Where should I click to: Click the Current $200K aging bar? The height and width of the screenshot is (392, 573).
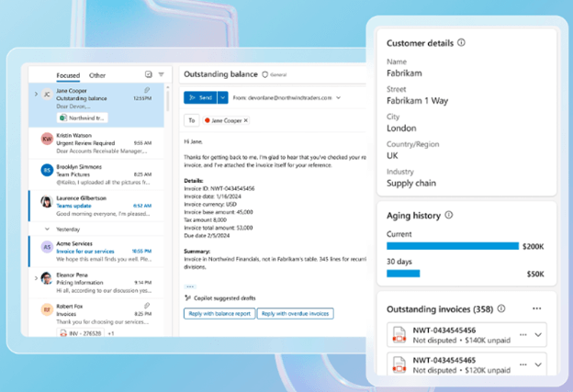pos(453,246)
